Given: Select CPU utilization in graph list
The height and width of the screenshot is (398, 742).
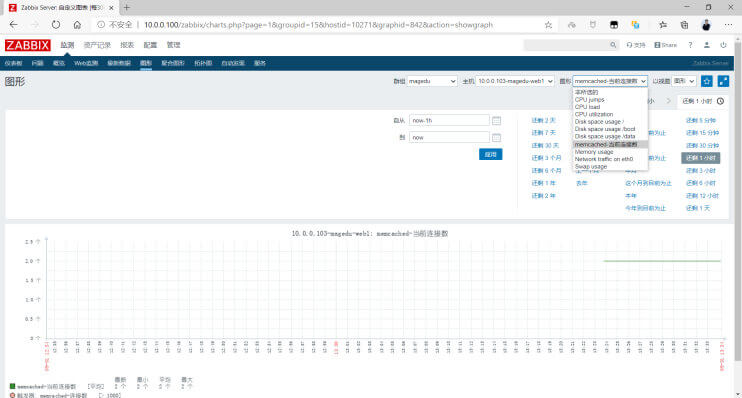Looking at the screenshot, I should point(594,115).
